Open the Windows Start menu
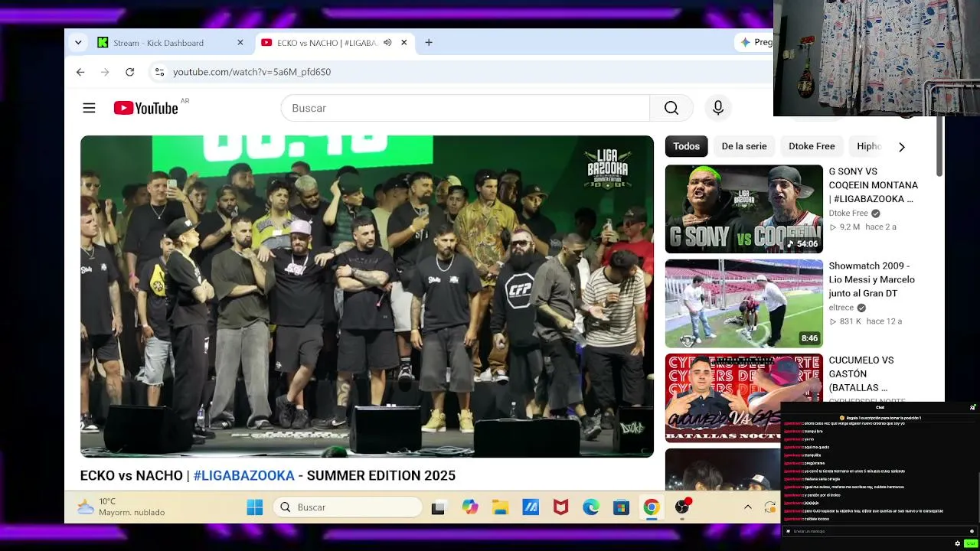 click(x=255, y=507)
